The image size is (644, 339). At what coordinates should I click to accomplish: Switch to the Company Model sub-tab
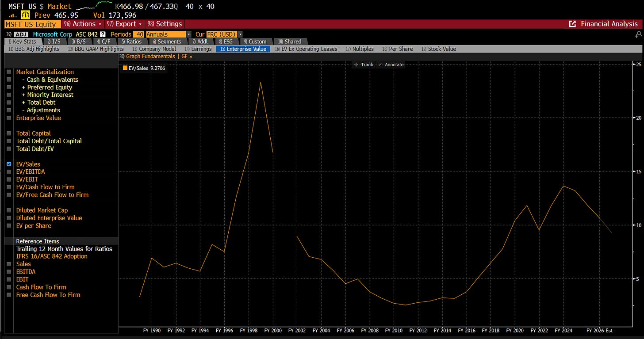tap(154, 49)
